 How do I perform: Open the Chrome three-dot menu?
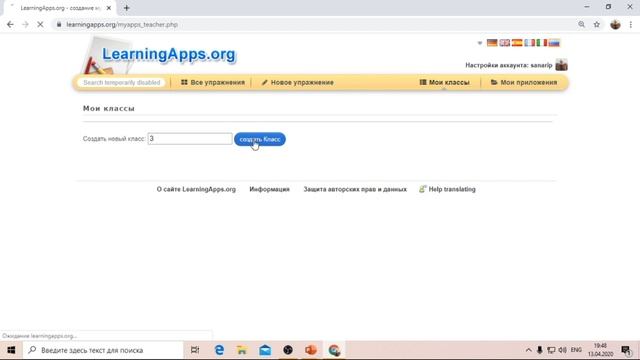click(x=631, y=24)
